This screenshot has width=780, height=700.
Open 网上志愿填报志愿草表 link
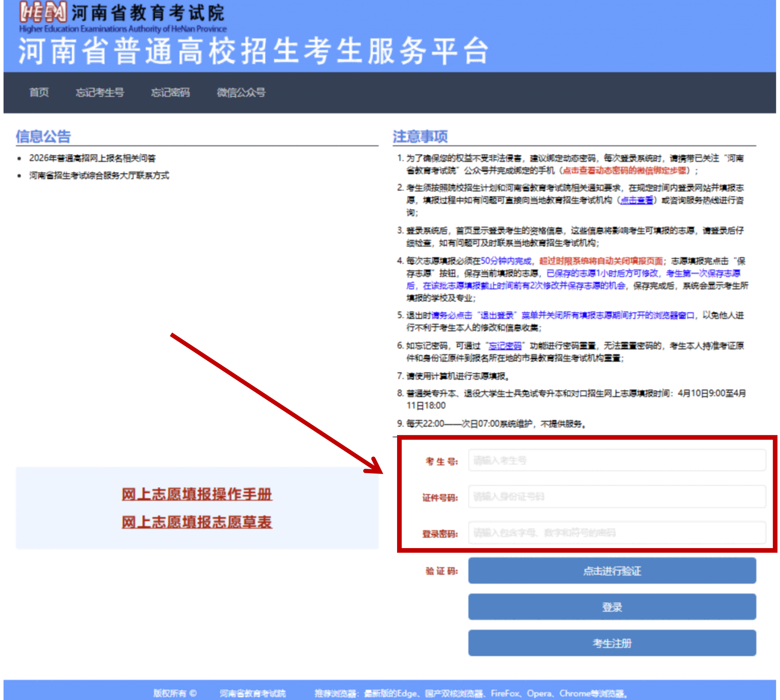[x=197, y=522]
